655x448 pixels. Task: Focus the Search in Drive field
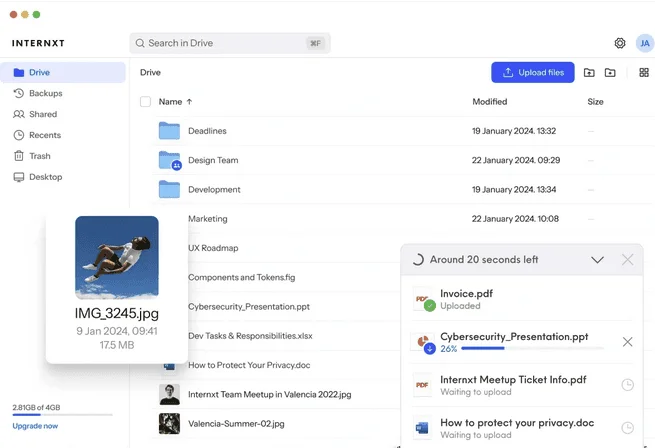(x=230, y=43)
